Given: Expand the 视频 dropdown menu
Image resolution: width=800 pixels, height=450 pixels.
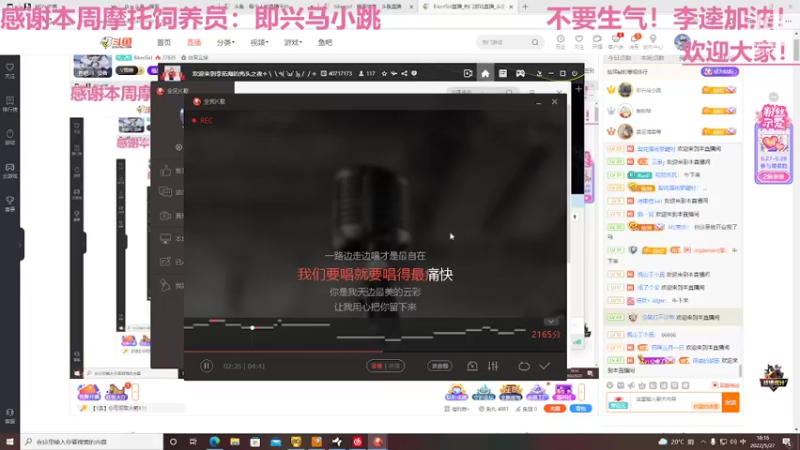Looking at the screenshot, I should point(259,42).
